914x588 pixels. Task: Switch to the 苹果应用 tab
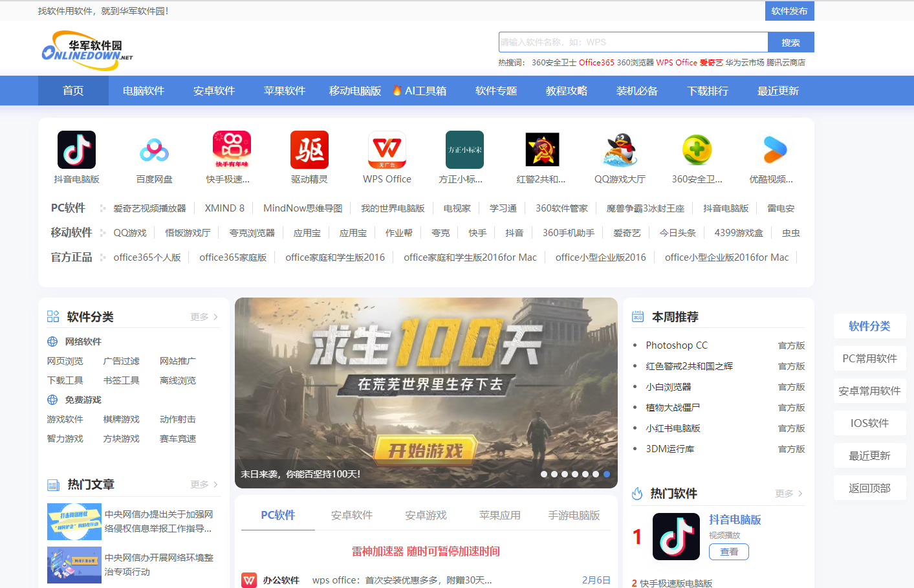pyautogui.click(x=500, y=515)
